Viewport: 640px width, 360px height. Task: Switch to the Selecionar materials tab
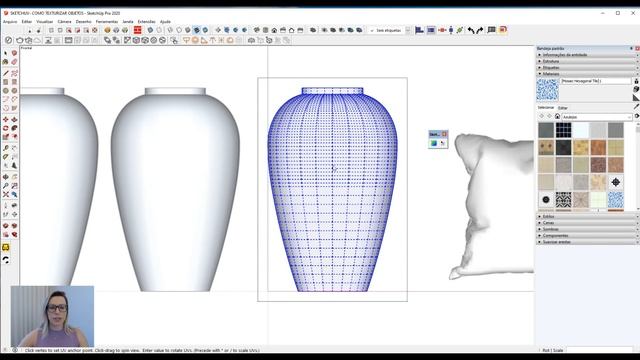[x=546, y=108]
